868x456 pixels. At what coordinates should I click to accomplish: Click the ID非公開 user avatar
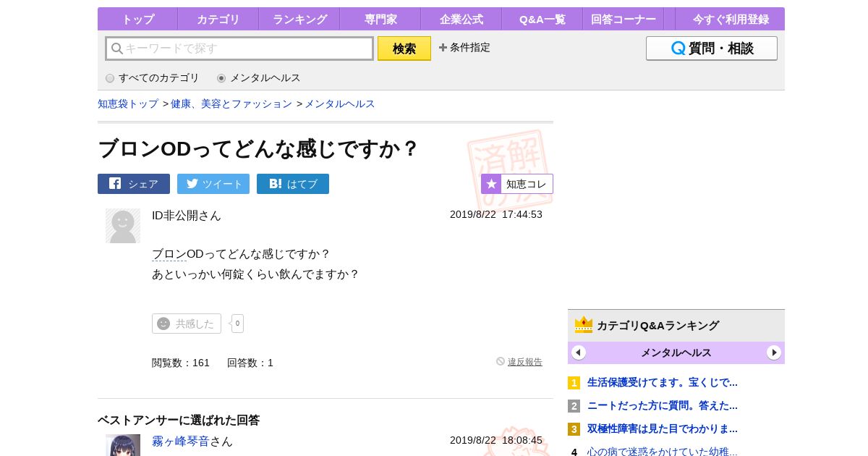(123, 226)
